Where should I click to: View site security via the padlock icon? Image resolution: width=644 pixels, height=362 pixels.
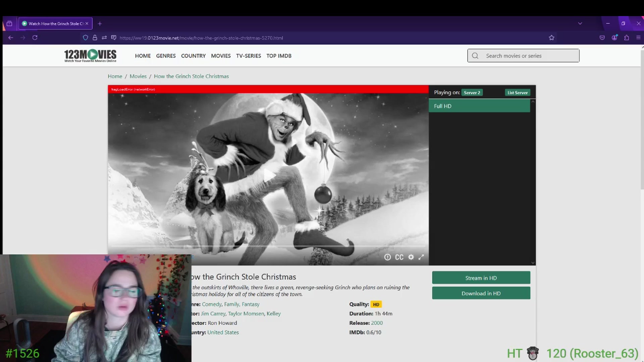pyautogui.click(x=95, y=38)
